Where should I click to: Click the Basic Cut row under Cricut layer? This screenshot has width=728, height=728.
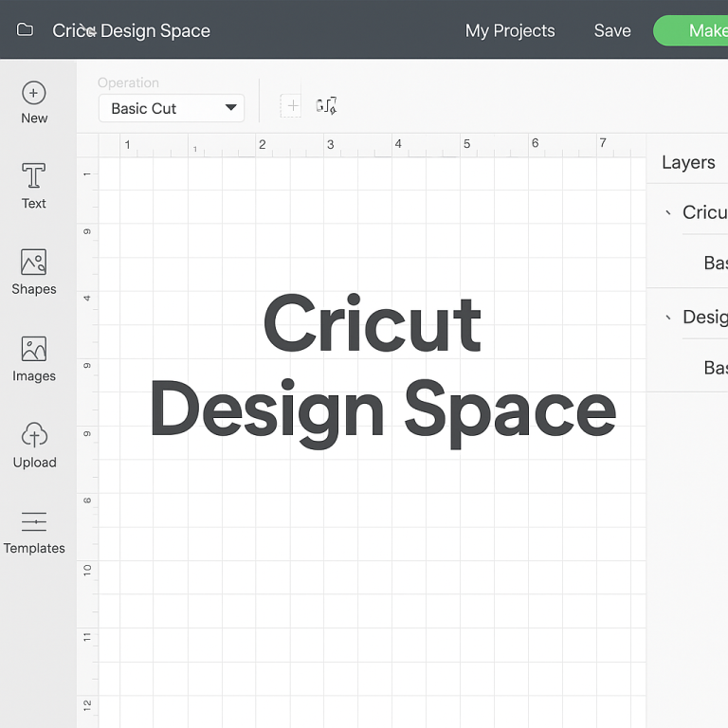(716, 263)
